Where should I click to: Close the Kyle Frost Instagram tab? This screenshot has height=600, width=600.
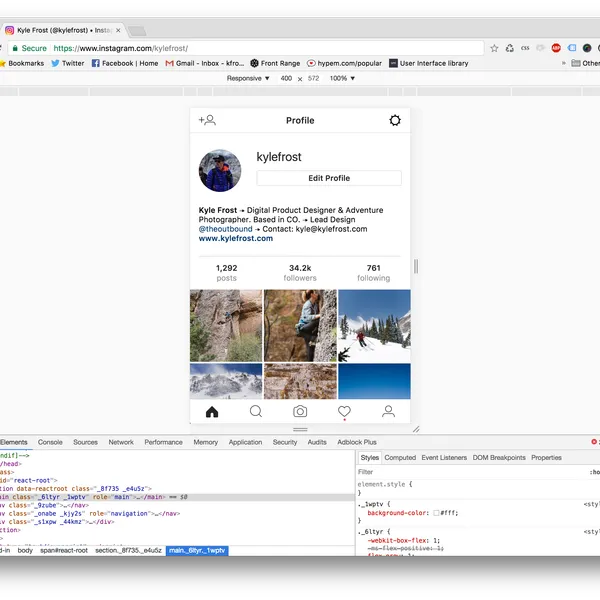(x=118, y=30)
